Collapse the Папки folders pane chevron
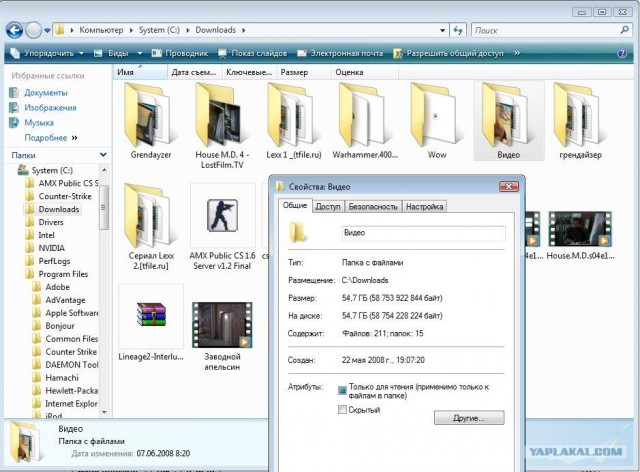 click(103, 155)
